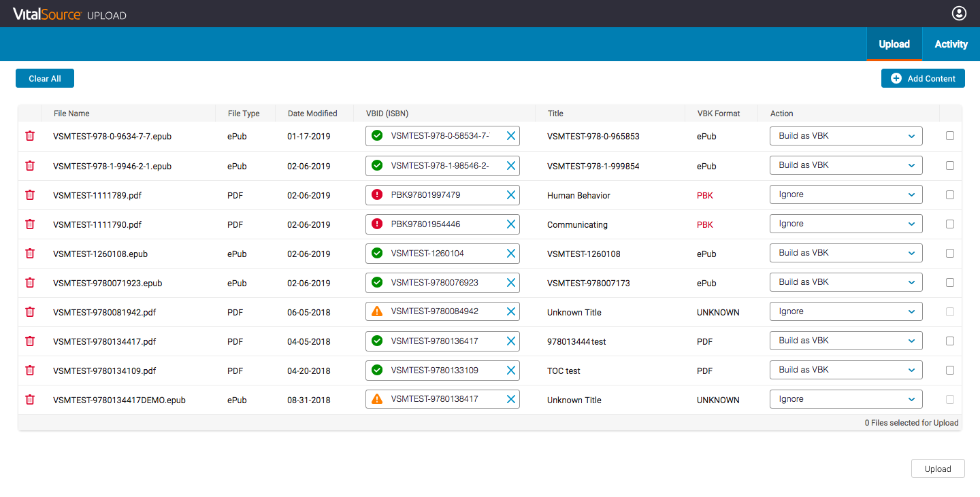Tick the checkbox for TOC test row
The width and height of the screenshot is (980, 497).
950,371
